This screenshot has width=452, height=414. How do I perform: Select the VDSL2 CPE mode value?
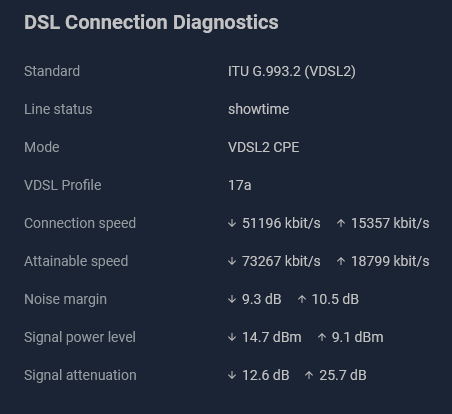pyautogui.click(x=263, y=147)
